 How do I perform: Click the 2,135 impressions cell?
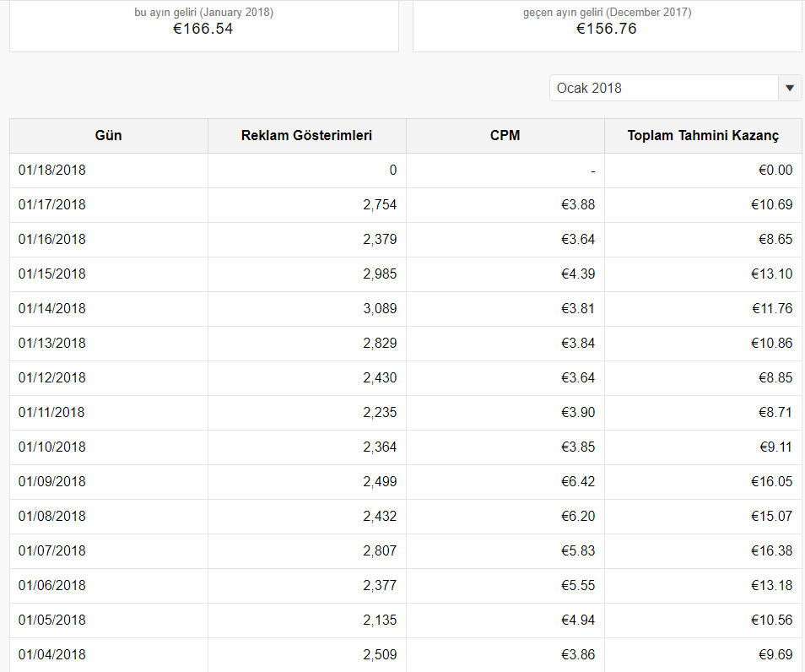tap(380, 621)
